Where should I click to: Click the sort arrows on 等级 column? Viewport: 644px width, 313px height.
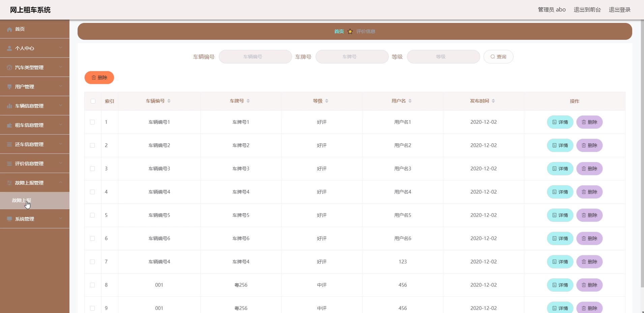tap(327, 101)
